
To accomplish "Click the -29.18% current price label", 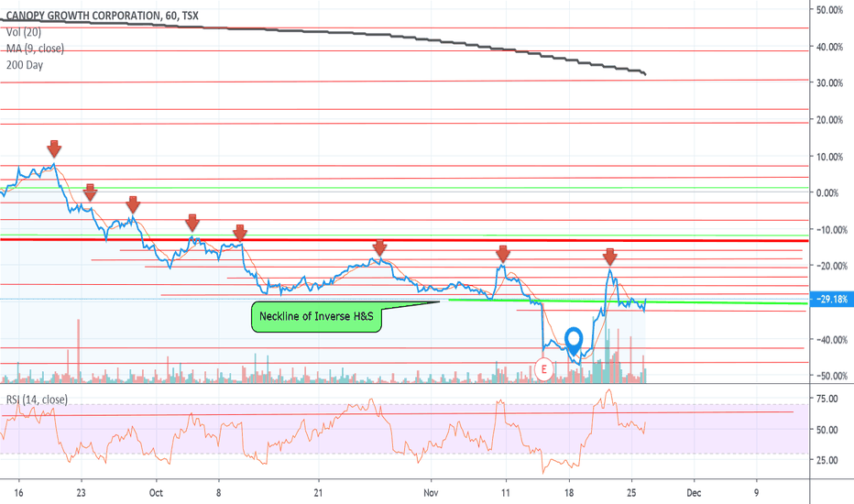I will [832, 299].
